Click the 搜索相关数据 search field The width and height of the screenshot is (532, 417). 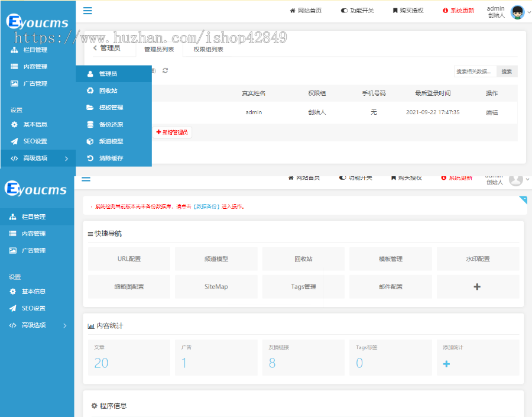[475, 72]
